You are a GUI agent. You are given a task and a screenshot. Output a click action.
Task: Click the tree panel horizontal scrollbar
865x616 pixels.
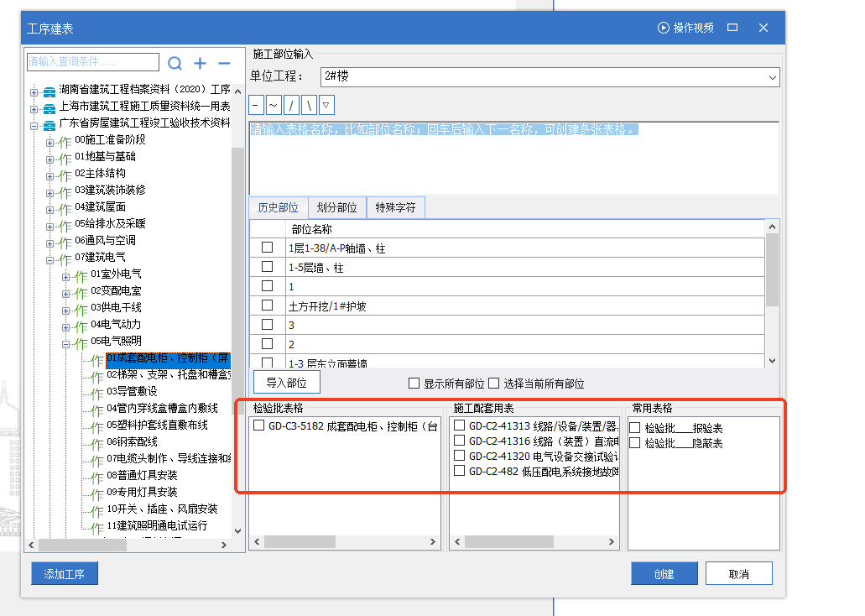pos(126,546)
